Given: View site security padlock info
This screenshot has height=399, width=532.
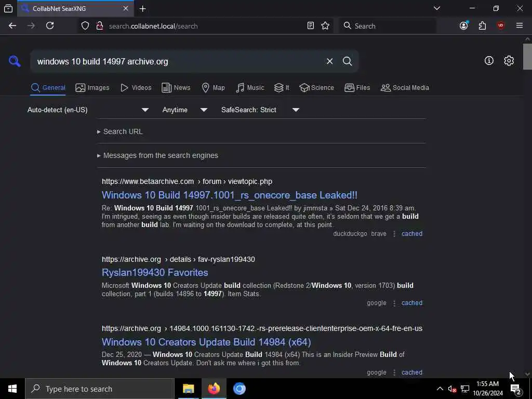Looking at the screenshot, I should coord(99,26).
